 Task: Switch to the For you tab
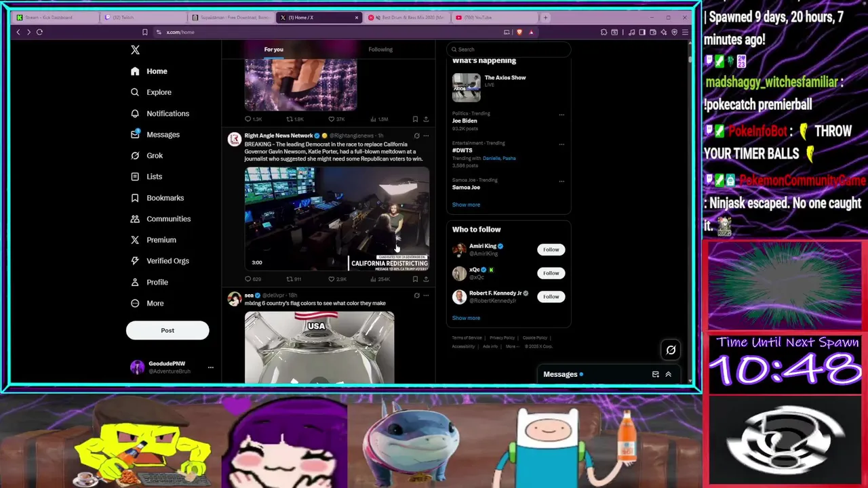point(274,49)
